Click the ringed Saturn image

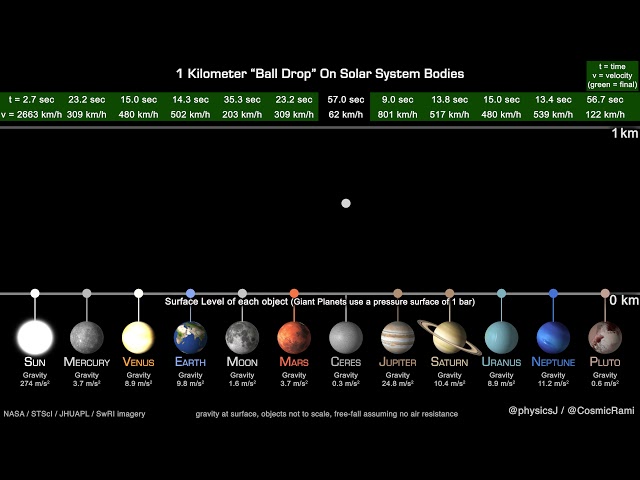(449, 338)
